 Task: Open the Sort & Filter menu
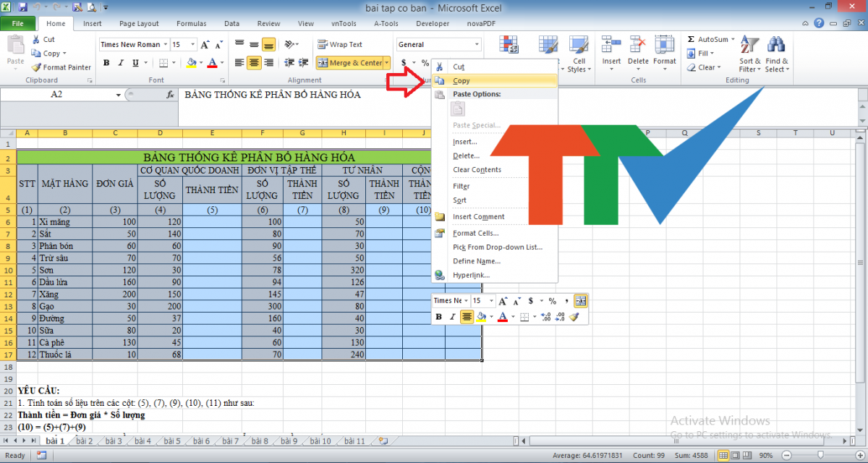pos(749,55)
